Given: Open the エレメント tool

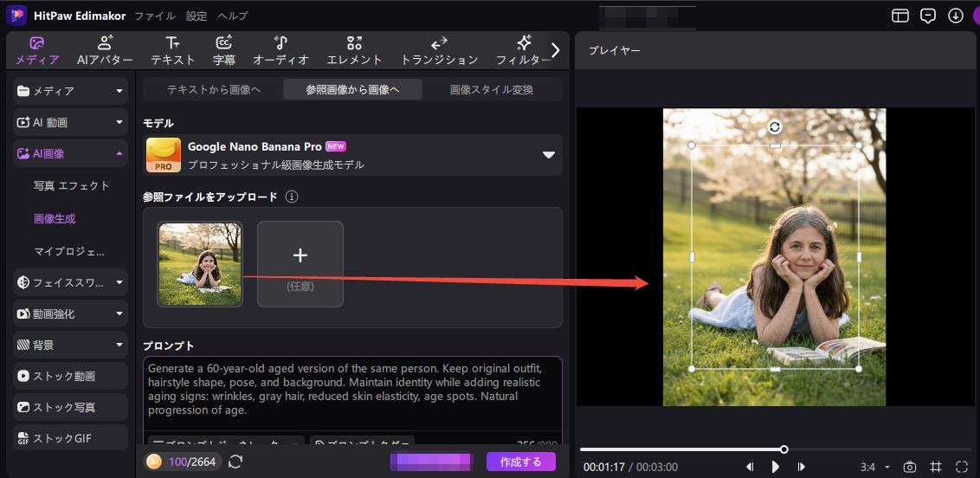Looking at the screenshot, I should [x=354, y=51].
